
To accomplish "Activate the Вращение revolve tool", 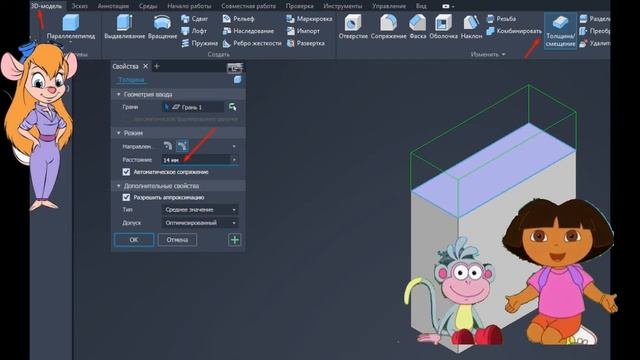I will coord(162,27).
